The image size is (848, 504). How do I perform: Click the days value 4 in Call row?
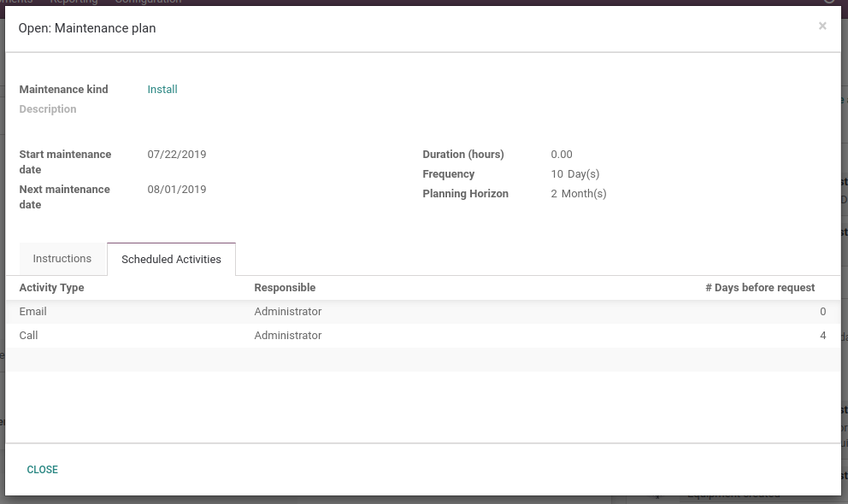click(x=822, y=335)
